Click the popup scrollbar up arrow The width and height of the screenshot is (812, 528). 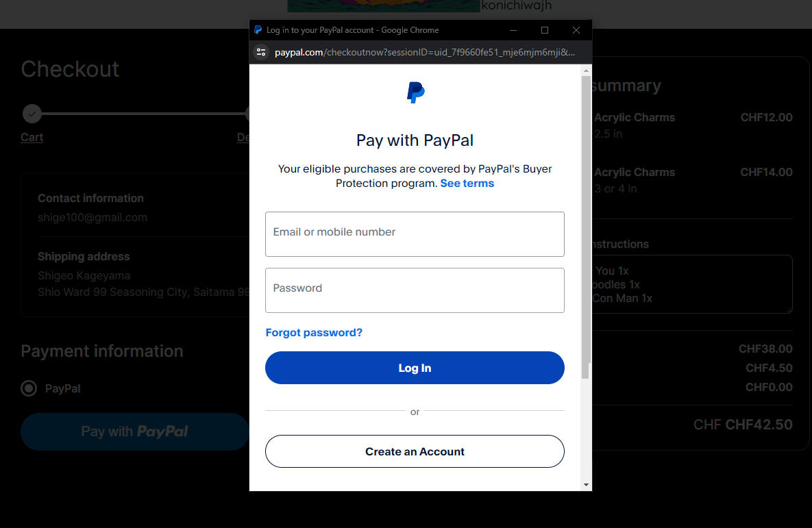pyautogui.click(x=586, y=71)
